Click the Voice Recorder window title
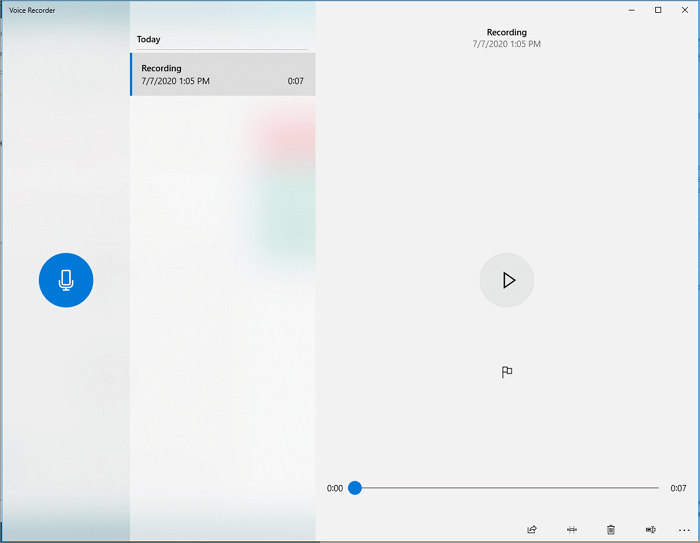The width and height of the screenshot is (700, 543). coord(32,10)
